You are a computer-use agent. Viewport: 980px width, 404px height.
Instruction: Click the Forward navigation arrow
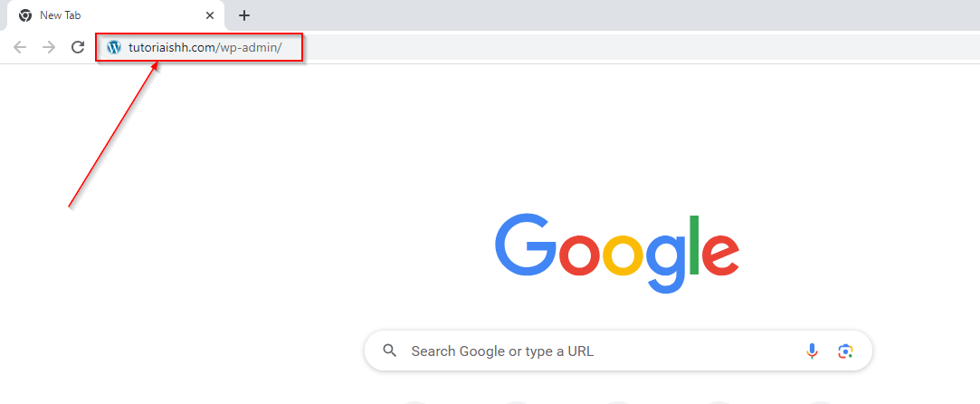tap(49, 47)
